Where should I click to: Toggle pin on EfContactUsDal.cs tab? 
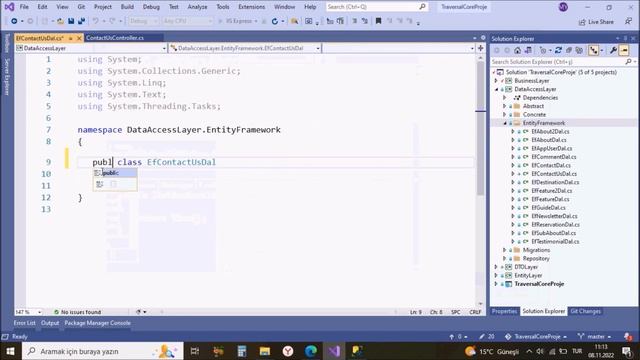pyautogui.click(x=71, y=38)
